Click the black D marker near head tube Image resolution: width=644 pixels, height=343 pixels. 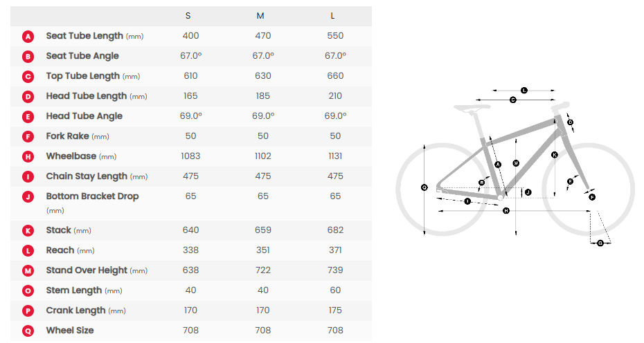pyautogui.click(x=570, y=122)
